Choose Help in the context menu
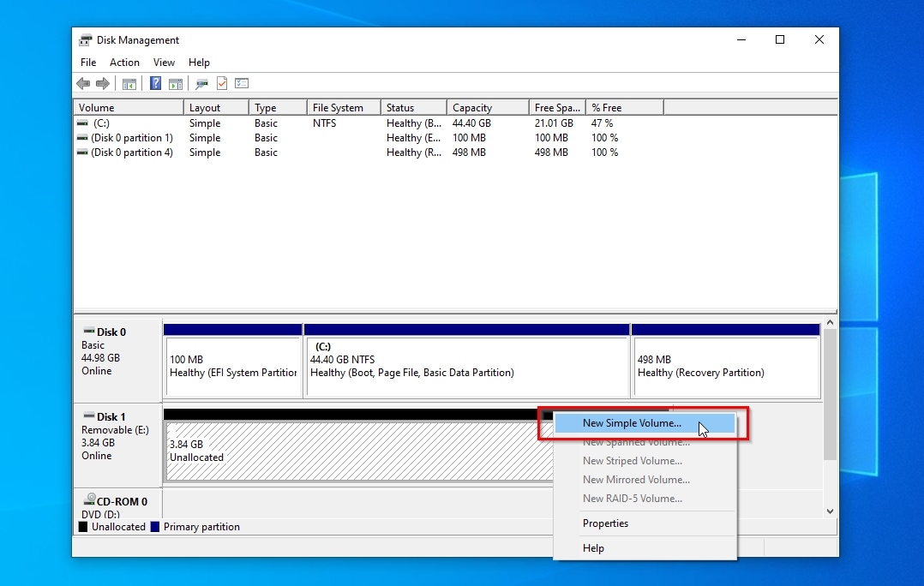Image resolution: width=924 pixels, height=586 pixels. 645,548
